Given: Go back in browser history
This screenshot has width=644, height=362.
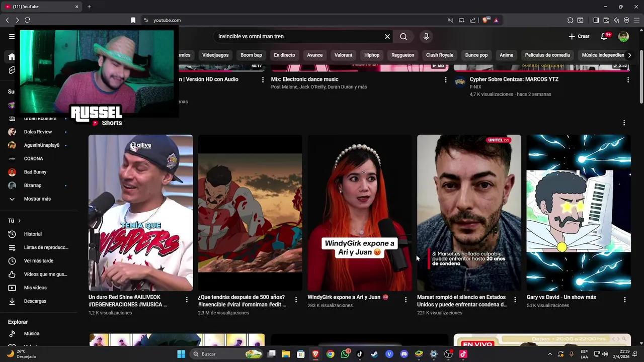Looking at the screenshot, I should (7, 20).
